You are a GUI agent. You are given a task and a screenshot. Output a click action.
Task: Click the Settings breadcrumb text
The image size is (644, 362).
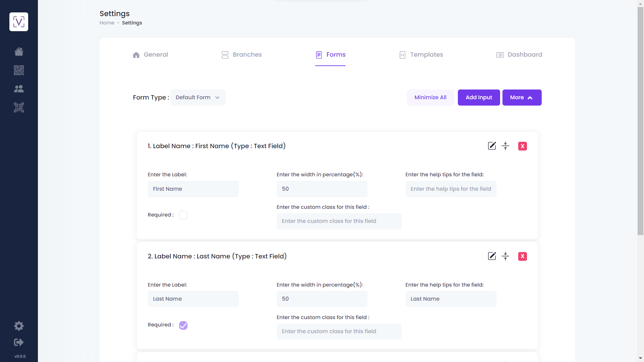click(132, 23)
